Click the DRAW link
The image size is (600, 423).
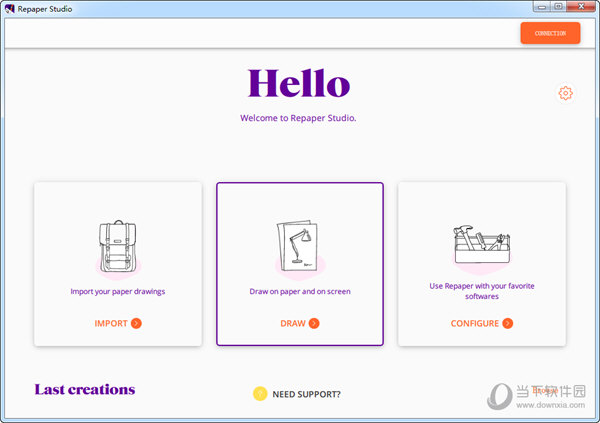[x=293, y=323]
